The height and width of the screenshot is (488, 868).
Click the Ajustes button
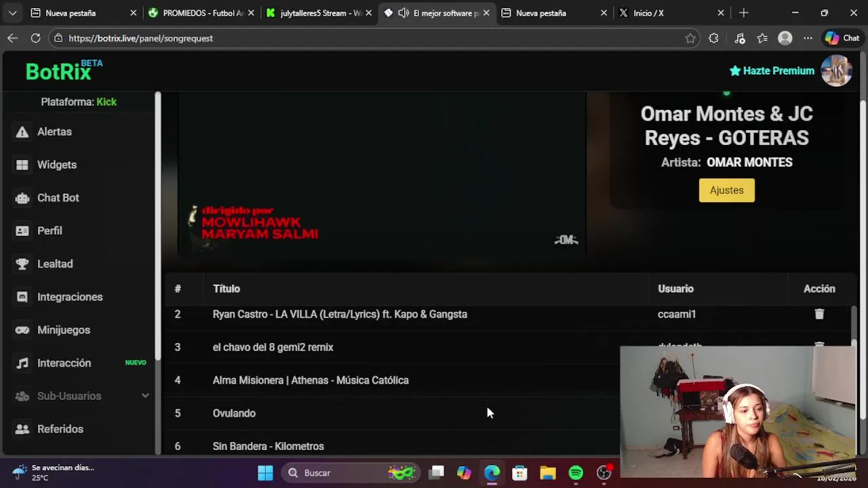(x=727, y=190)
